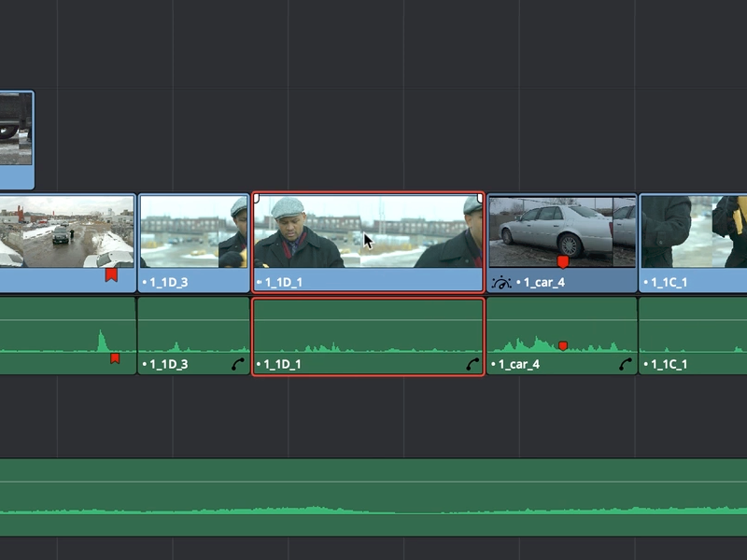This screenshot has height=560, width=747.
Task: Select the long bottom audio track clip
Action: (373, 497)
